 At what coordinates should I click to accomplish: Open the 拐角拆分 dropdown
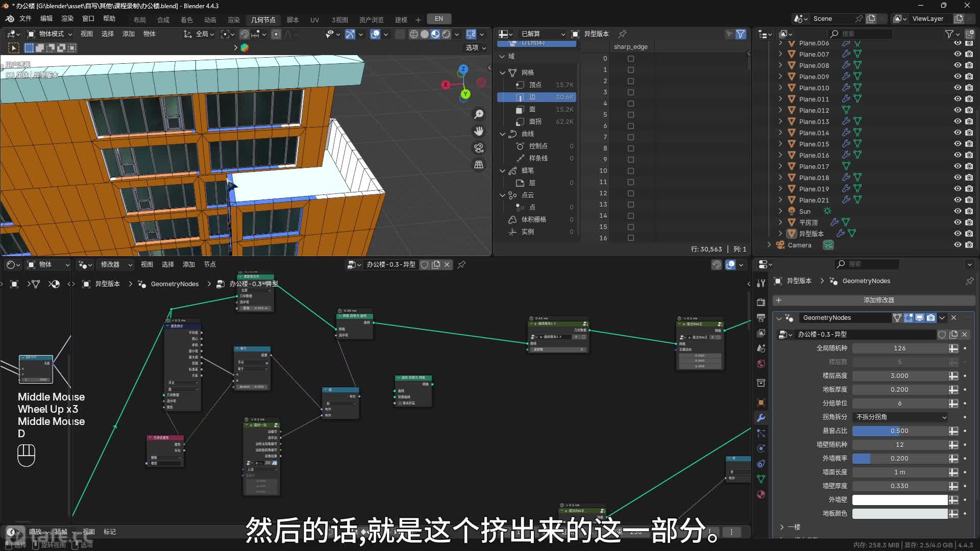901,417
